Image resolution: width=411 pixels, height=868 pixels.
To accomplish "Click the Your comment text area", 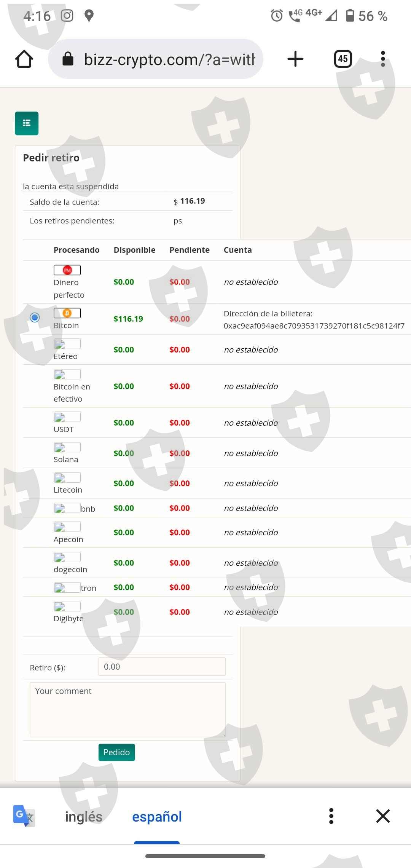I will click(128, 710).
